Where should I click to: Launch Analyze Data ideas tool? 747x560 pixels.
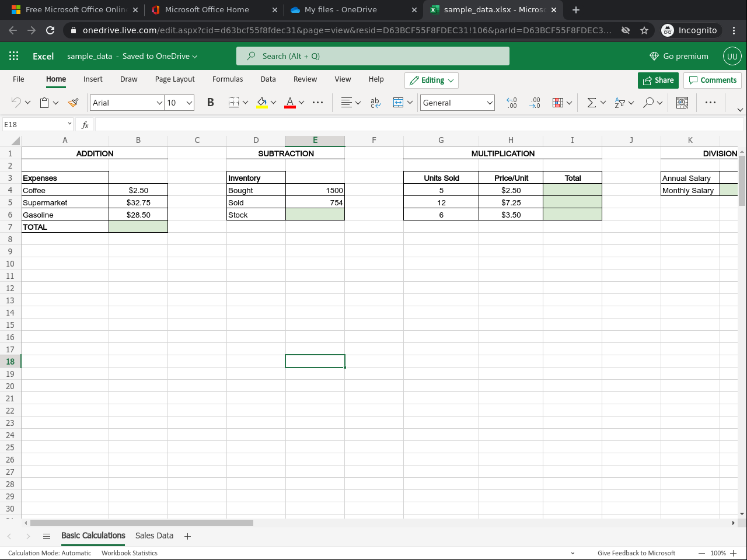coord(682,102)
